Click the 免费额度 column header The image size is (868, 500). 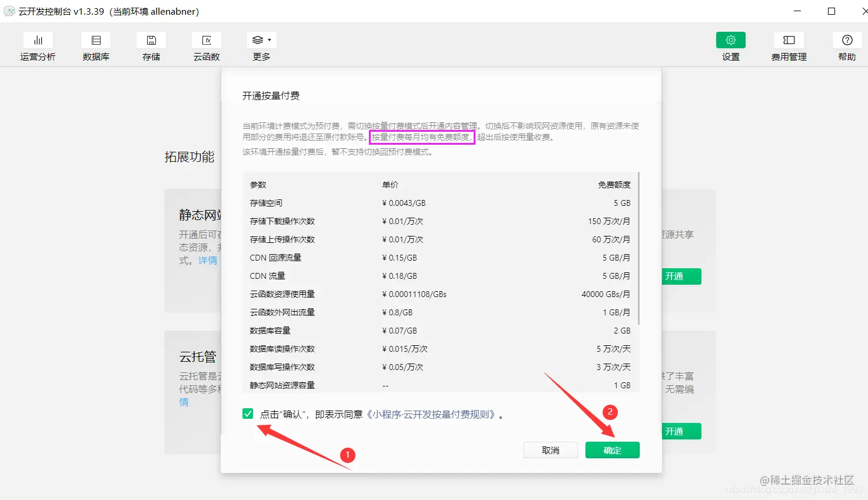click(x=614, y=185)
